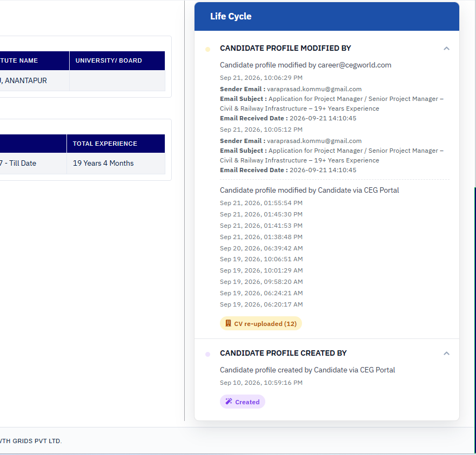
Task: Collapse Candidate Profile Modified By section
Action: 446,49
